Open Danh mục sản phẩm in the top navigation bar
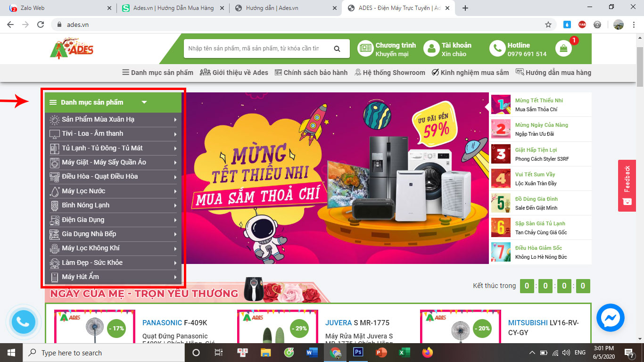 point(158,73)
